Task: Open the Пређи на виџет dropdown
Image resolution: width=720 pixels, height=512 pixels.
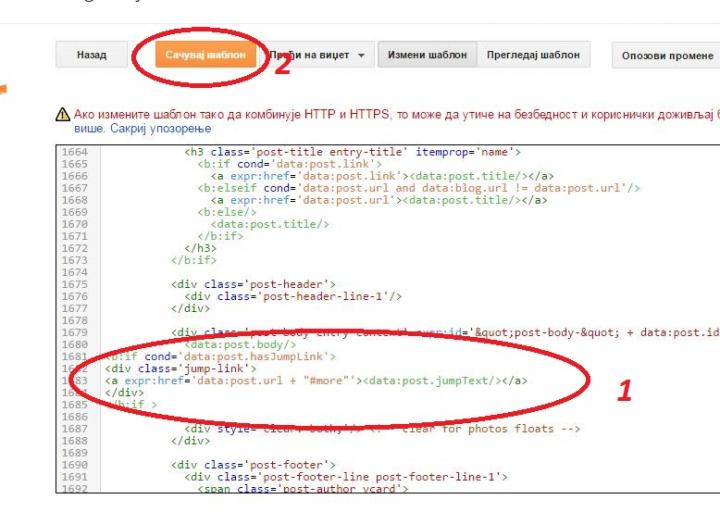Action: (316, 55)
